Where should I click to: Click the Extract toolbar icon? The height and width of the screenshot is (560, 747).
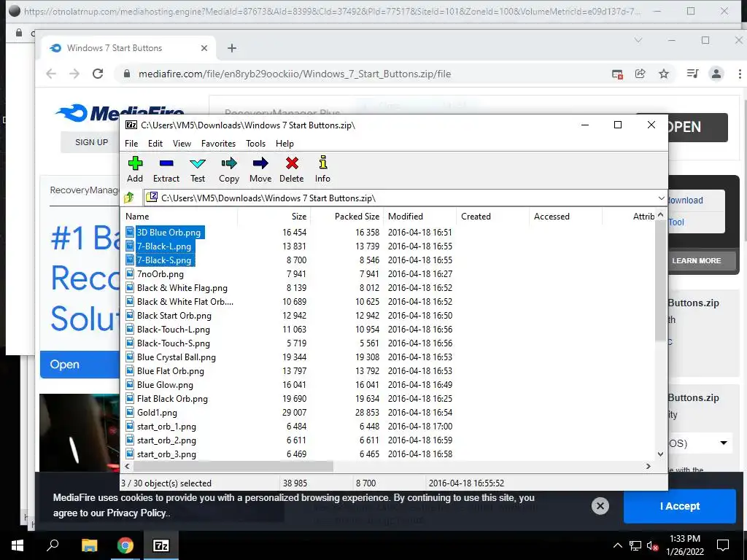pos(166,163)
